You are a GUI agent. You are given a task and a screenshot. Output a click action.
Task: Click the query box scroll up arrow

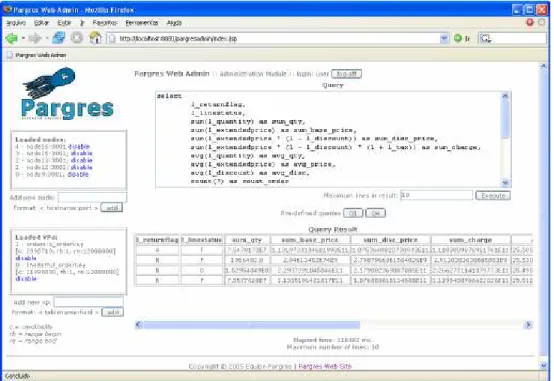pyautogui.click(x=505, y=96)
